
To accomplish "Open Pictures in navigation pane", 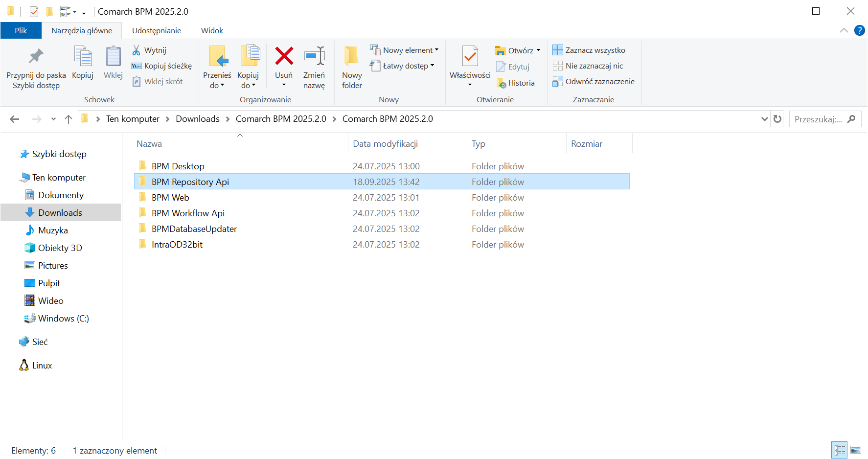I will [x=47, y=266].
